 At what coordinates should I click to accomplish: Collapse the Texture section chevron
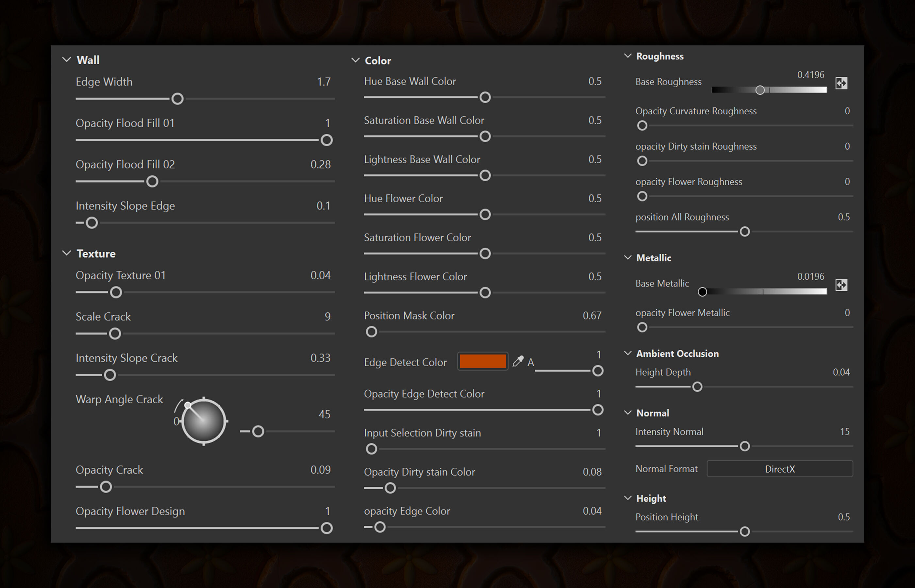67,253
